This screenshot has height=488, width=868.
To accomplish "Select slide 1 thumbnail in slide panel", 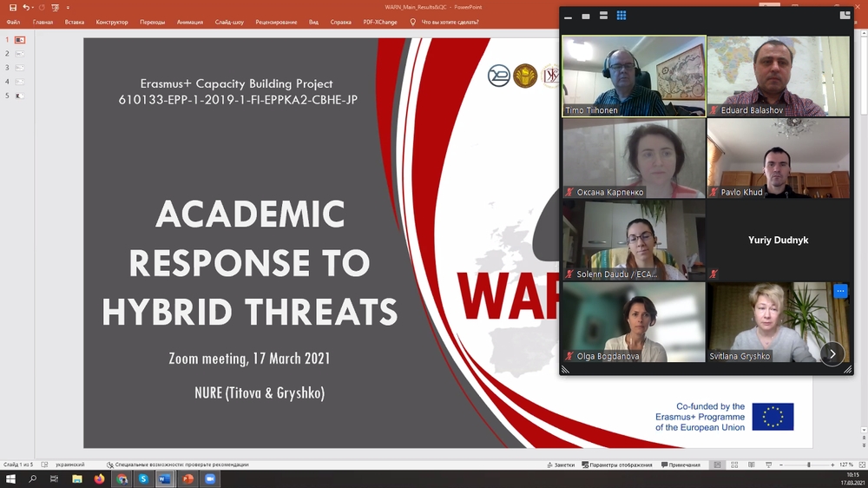I will point(20,40).
